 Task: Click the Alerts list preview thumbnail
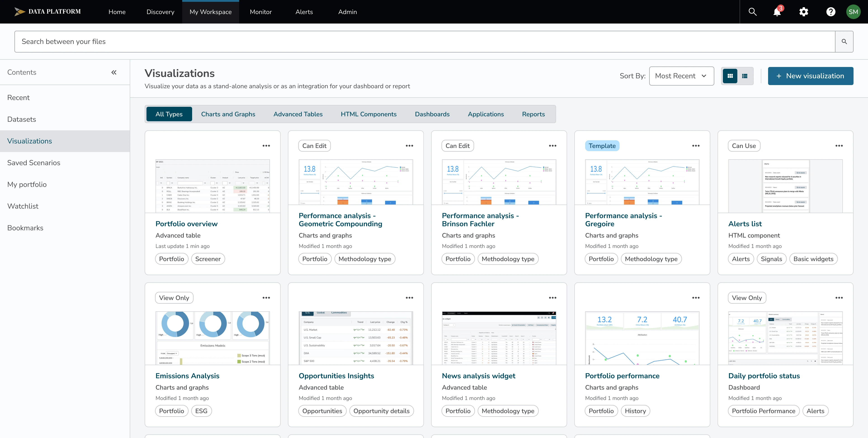point(785,186)
